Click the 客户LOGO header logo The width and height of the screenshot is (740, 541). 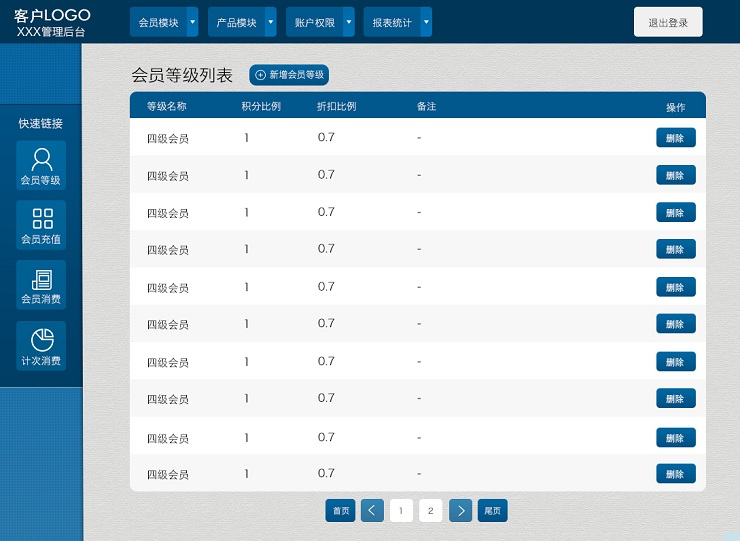52,23
